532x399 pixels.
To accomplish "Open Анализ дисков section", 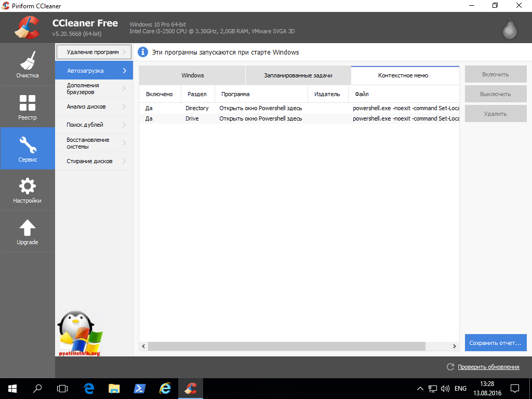I will coord(94,107).
